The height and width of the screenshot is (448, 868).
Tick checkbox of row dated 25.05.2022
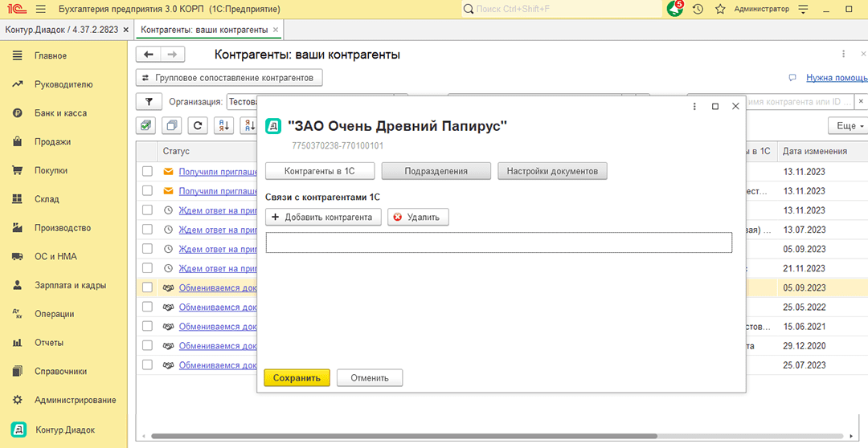(147, 307)
